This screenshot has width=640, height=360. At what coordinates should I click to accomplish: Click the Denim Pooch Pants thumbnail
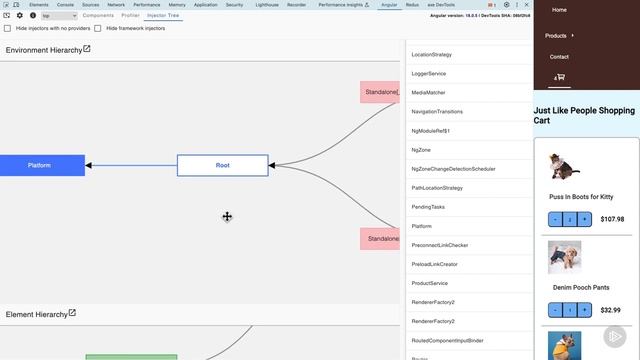coord(564,257)
